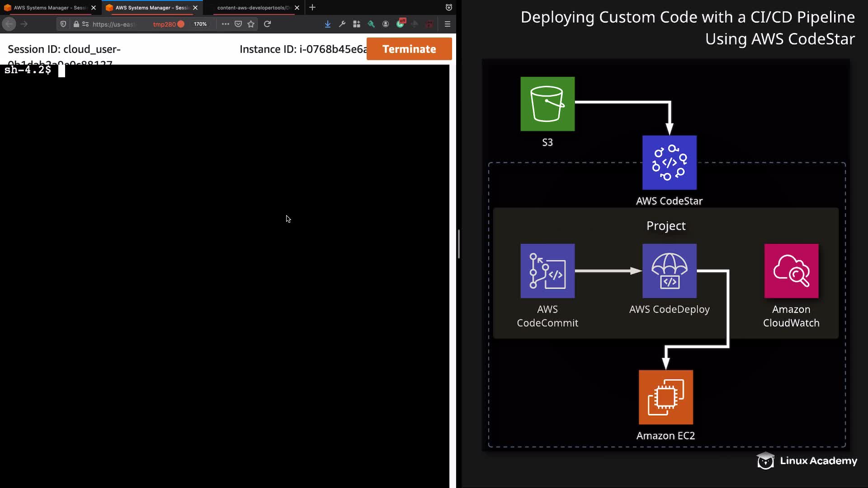Image resolution: width=868 pixels, height=488 pixels.
Task: Switch to content-aws-developertools tab
Action: coord(252,8)
